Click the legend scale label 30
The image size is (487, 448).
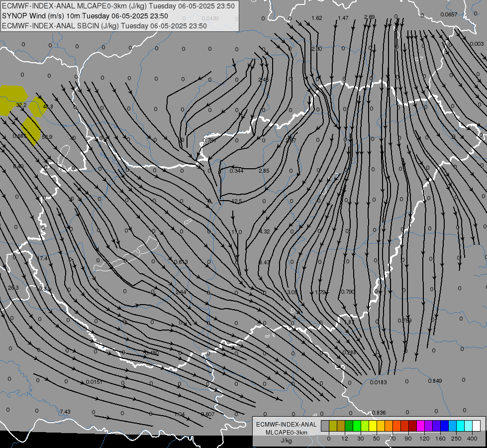click(x=360, y=439)
